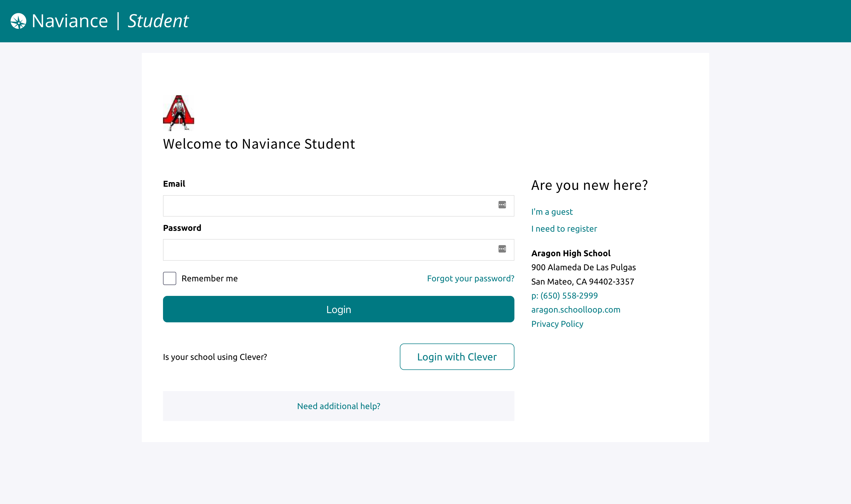Click the Remember me label text
851x504 pixels.
point(209,278)
